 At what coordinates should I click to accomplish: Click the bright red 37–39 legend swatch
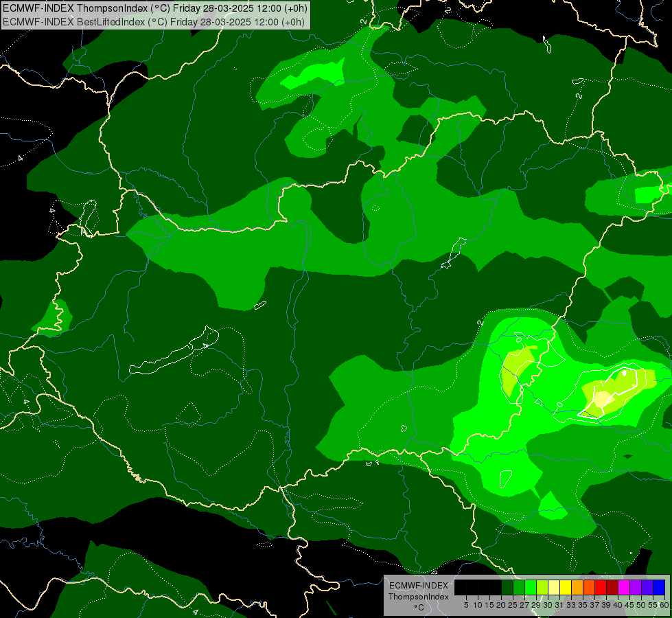pyautogui.click(x=601, y=587)
